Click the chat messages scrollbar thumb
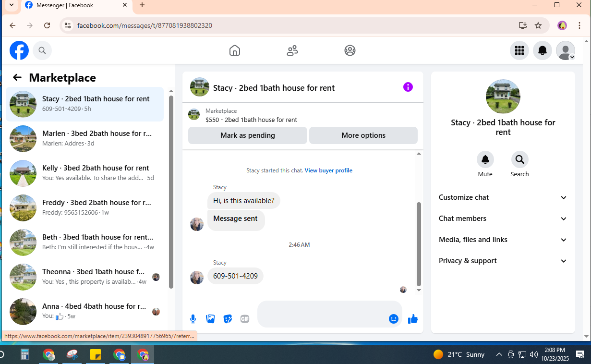This screenshot has height=364, width=591. coord(419,244)
